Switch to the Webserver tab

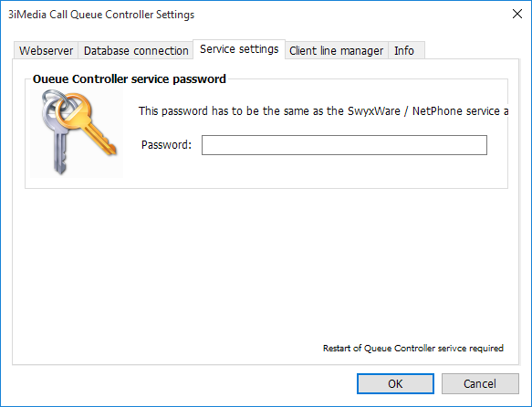tap(46, 50)
